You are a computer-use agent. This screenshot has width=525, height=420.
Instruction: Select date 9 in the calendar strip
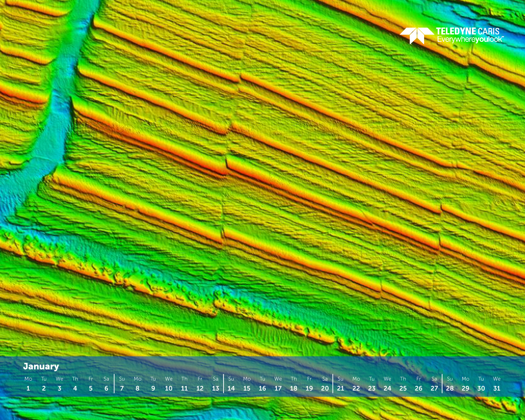[x=153, y=388]
